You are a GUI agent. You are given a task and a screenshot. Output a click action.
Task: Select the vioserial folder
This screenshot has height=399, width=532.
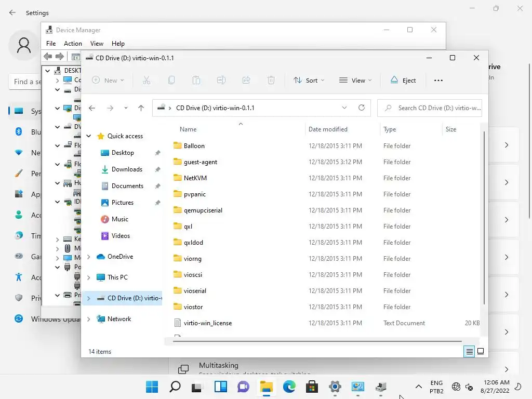click(195, 291)
